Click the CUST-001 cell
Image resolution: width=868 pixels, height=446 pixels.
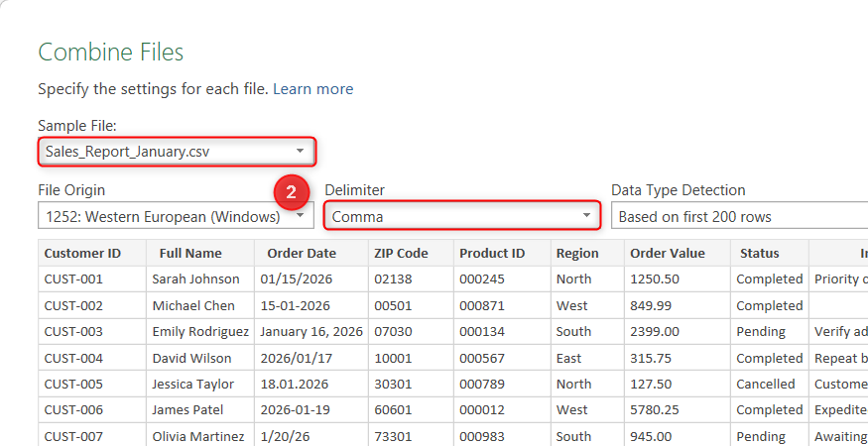(x=92, y=279)
